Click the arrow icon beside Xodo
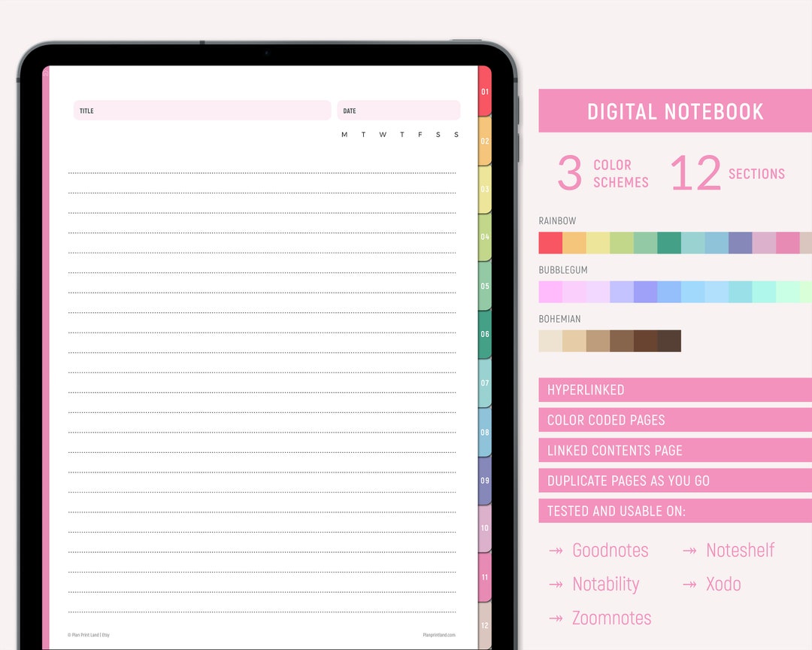Screen dimensions: 812x650 pos(689,585)
